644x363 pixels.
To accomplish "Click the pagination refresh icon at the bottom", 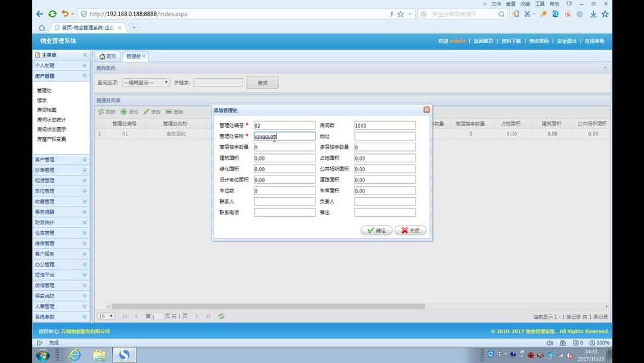I will click(221, 316).
